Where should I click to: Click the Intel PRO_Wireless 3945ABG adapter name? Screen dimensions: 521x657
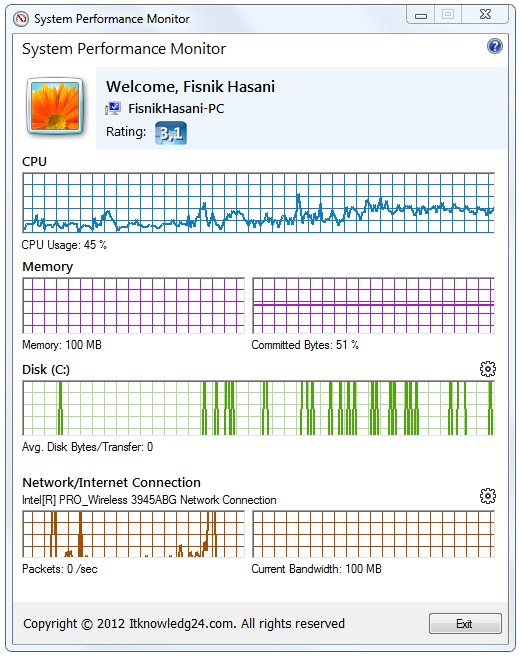[x=149, y=500]
